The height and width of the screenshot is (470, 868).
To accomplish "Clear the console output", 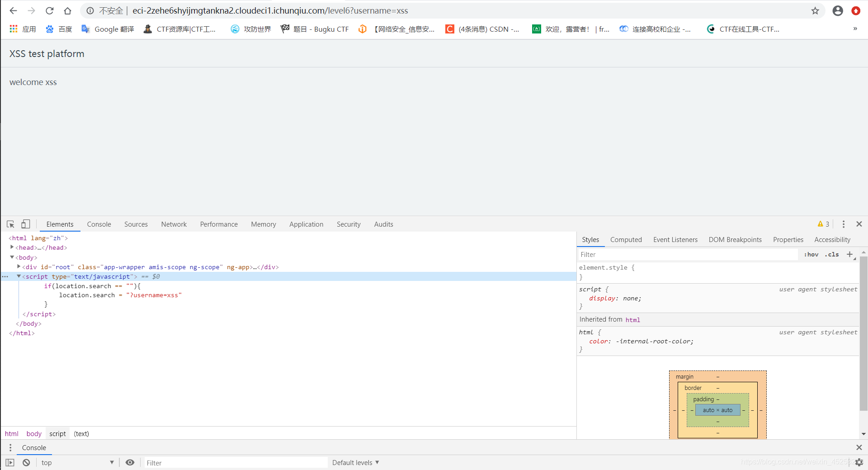I will pyautogui.click(x=26, y=462).
